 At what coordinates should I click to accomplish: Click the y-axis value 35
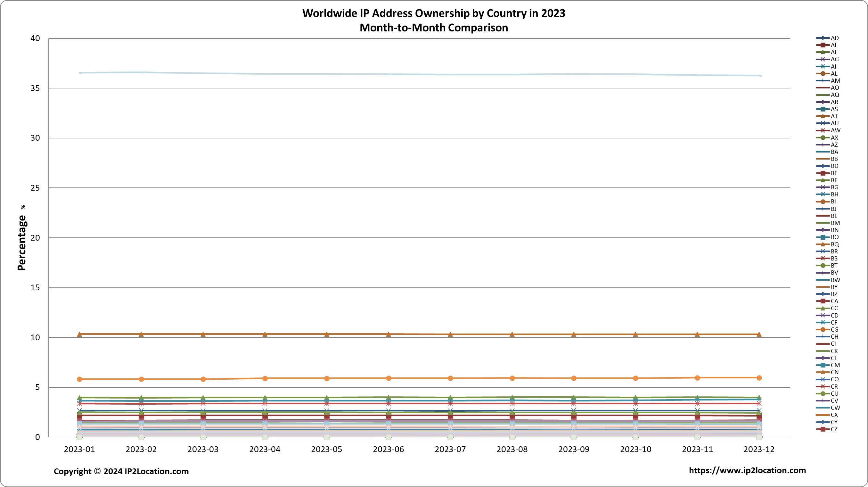tap(35, 88)
